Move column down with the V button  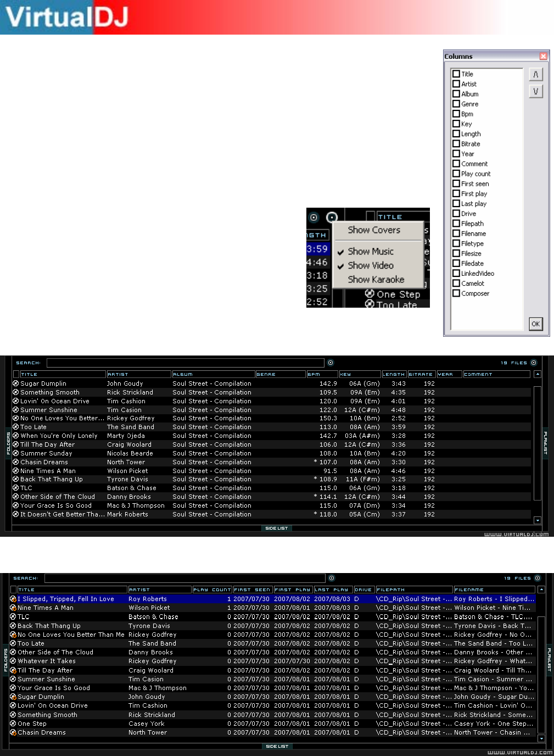pos(536,91)
